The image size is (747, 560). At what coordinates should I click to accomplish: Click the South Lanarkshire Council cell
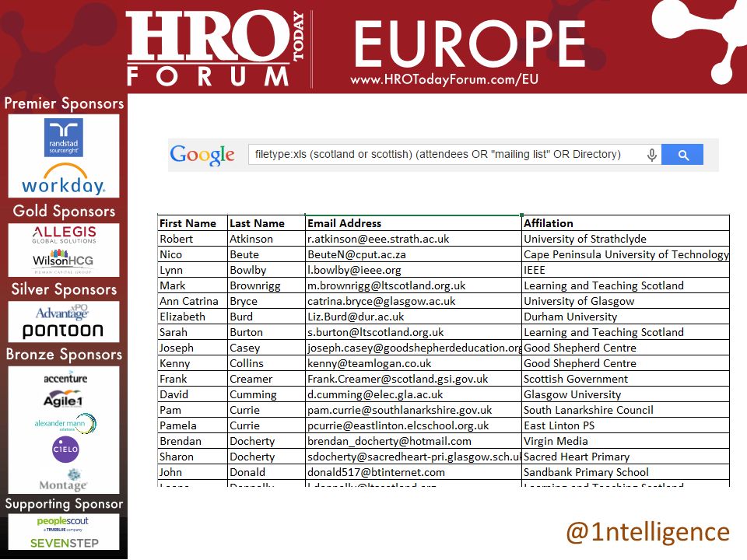[x=626, y=410]
